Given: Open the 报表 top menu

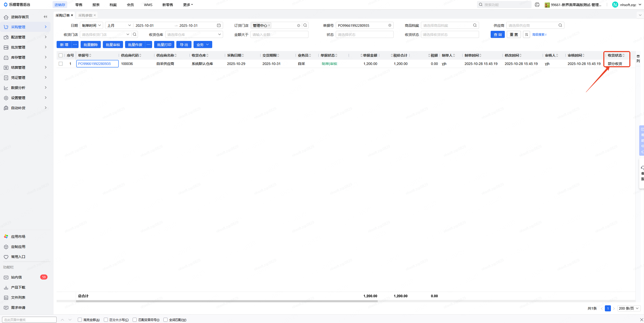Looking at the screenshot, I should pos(96,5).
